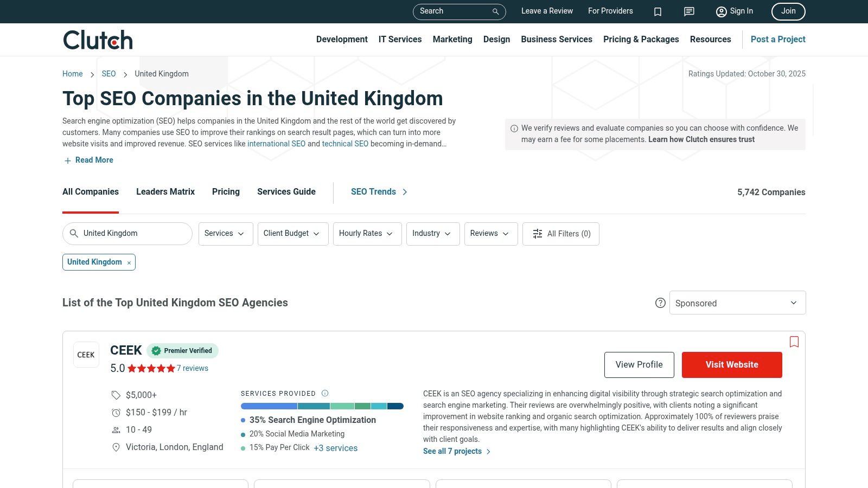The image size is (868, 488).
Task: Open All Filters panel
Action: 560,234
